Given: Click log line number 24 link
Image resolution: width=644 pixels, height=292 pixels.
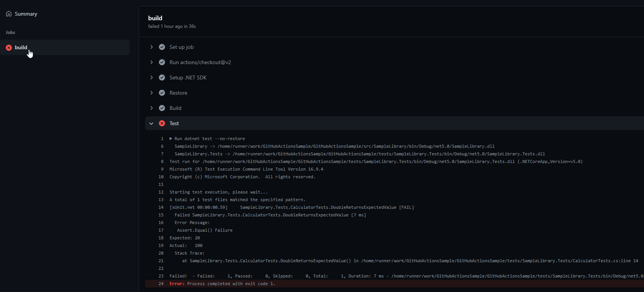Looking at the screenshot, I should [x=161, y=284].
